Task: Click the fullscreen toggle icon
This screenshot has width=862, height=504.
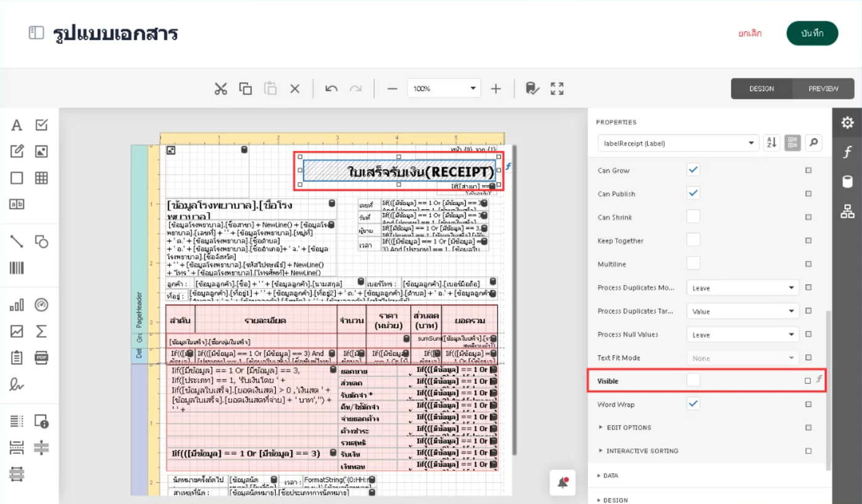Action: coord(557,89)
